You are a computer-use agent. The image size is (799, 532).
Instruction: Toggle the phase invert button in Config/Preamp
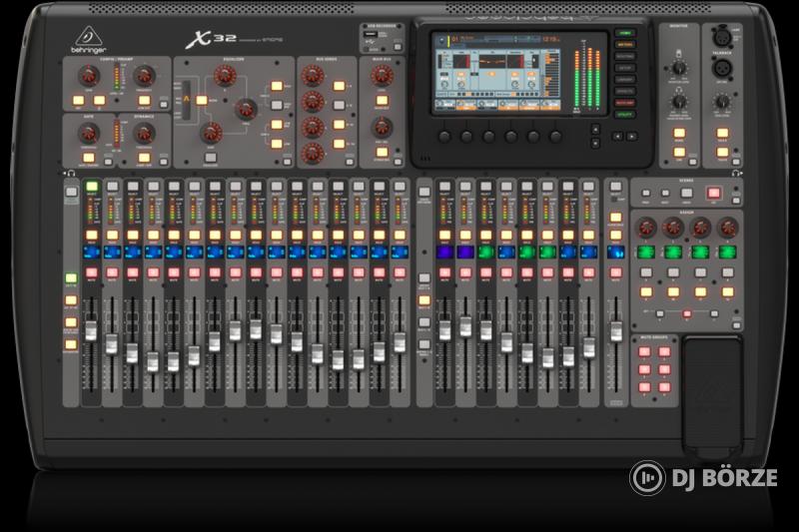pos(99,100)
